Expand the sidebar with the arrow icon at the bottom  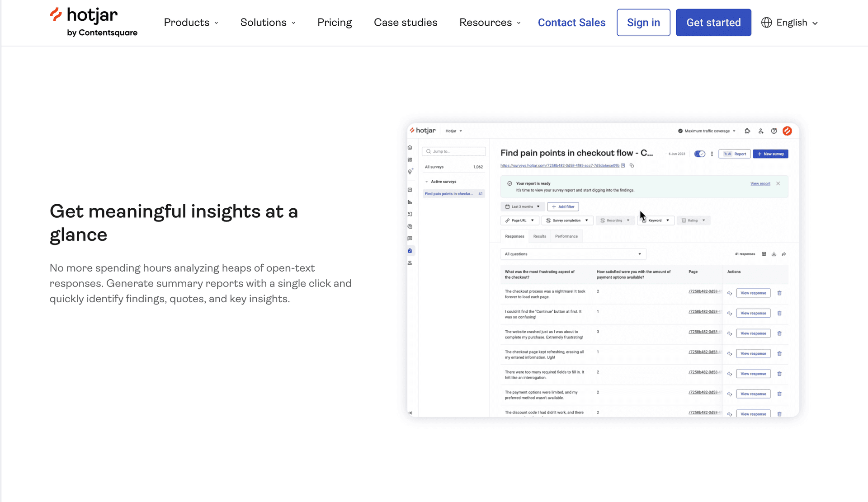(x=410, y=413)
